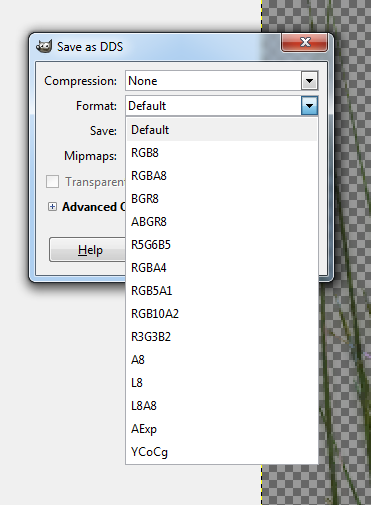Click the Help button
This screenshot has width=371, height=505.
pos(87,250)
